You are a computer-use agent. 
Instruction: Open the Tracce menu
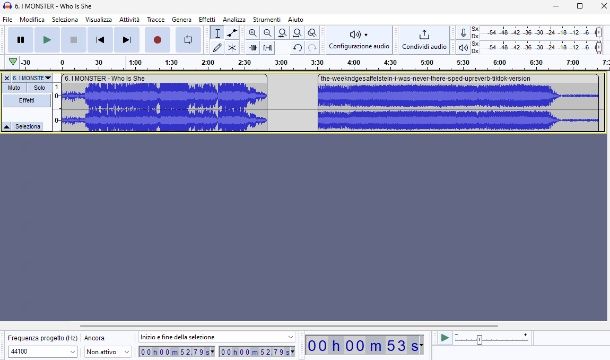coord(156,19)
